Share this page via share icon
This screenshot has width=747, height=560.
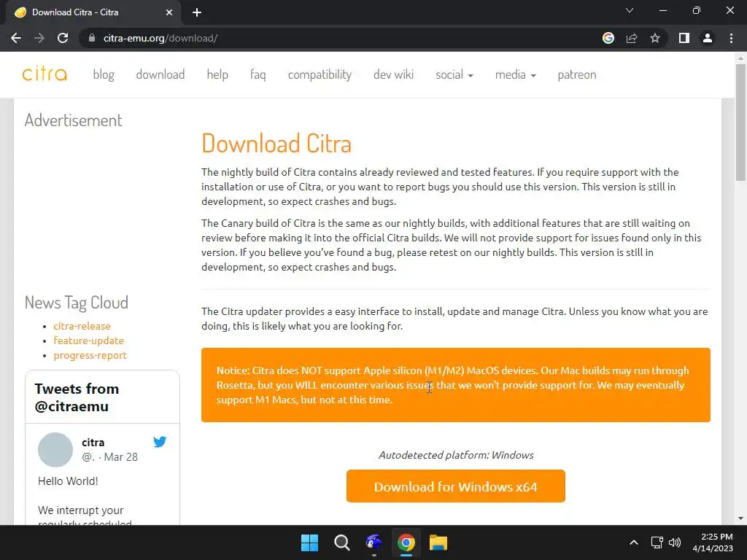coord(632,38)
